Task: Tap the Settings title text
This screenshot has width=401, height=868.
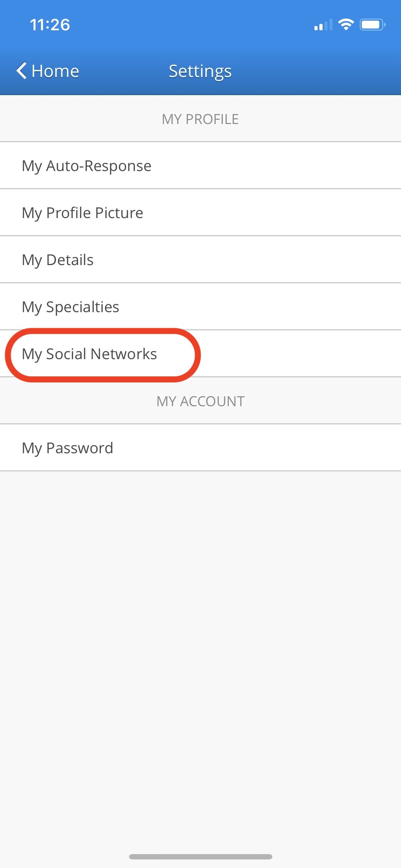Action: 200,71
